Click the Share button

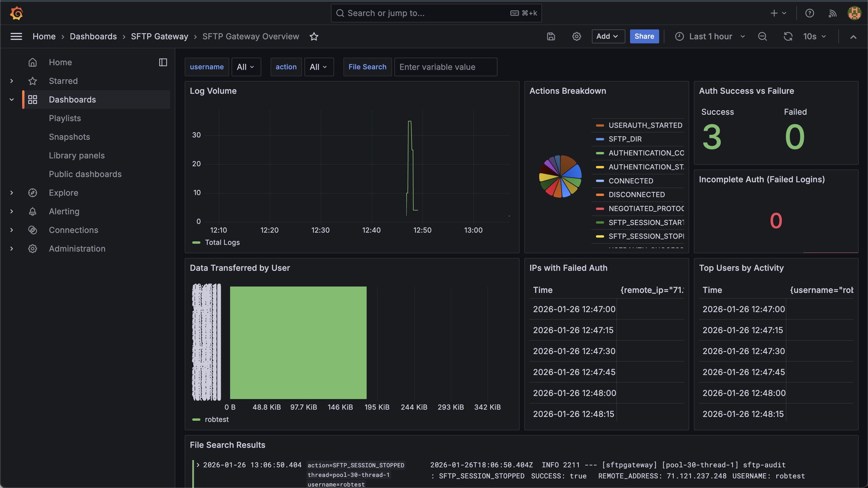point(644,36)
